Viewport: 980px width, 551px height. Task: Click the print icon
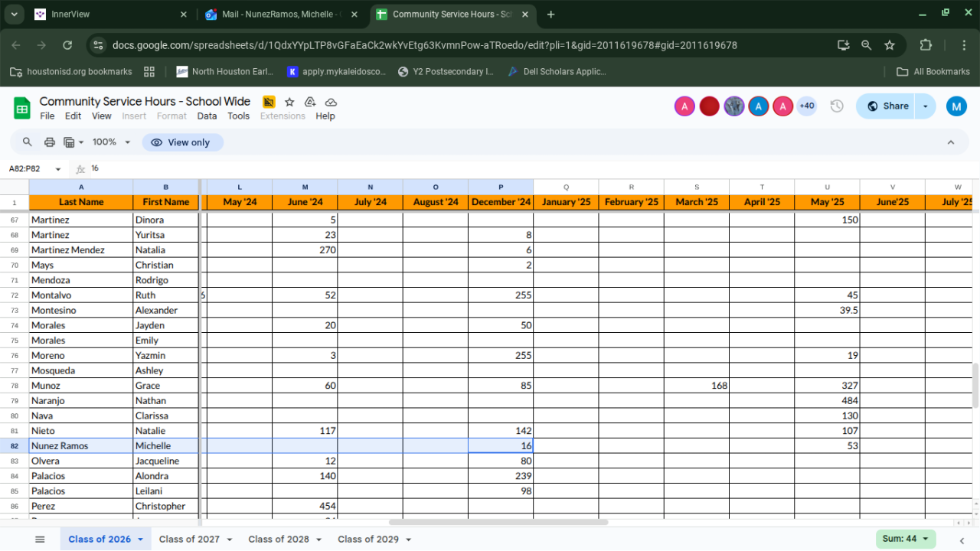point(50,142)
